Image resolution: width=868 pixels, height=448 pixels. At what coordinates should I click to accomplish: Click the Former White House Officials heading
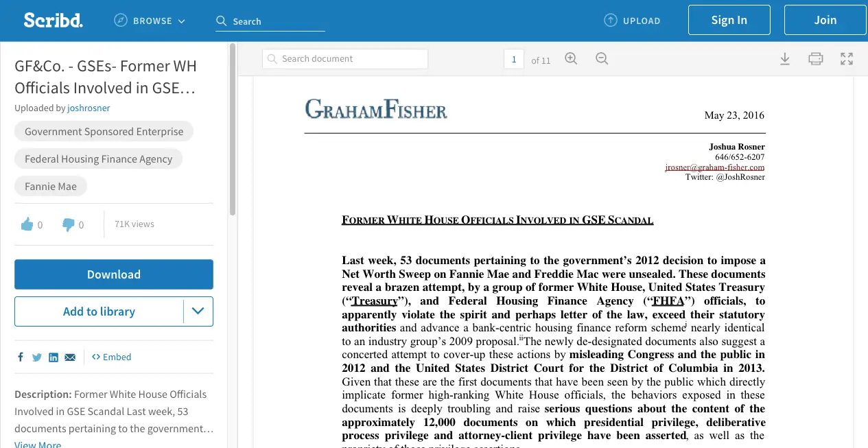point(497,220)
